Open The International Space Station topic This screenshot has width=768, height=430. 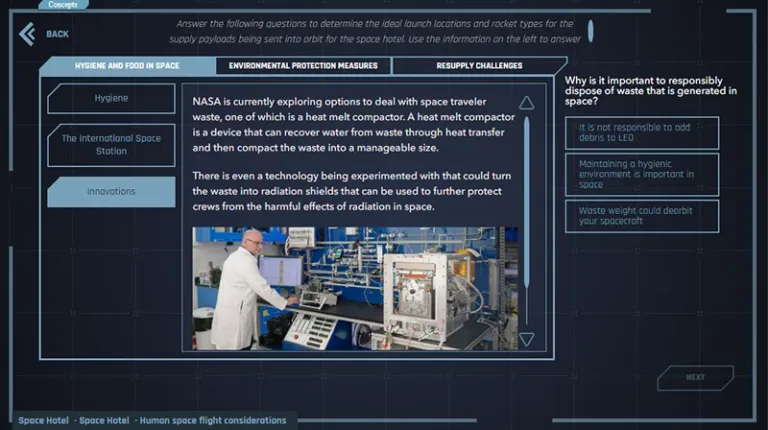point(111,144)
